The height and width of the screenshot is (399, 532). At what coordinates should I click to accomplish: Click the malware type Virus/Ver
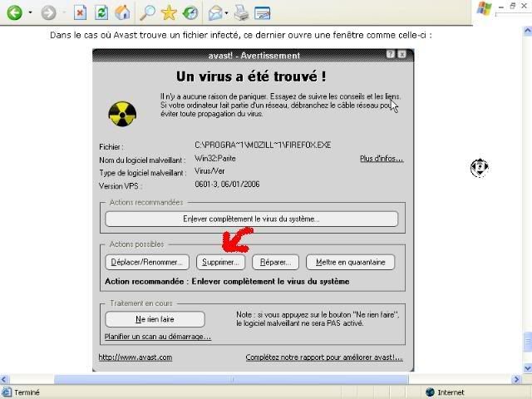[x=209, y=171]
